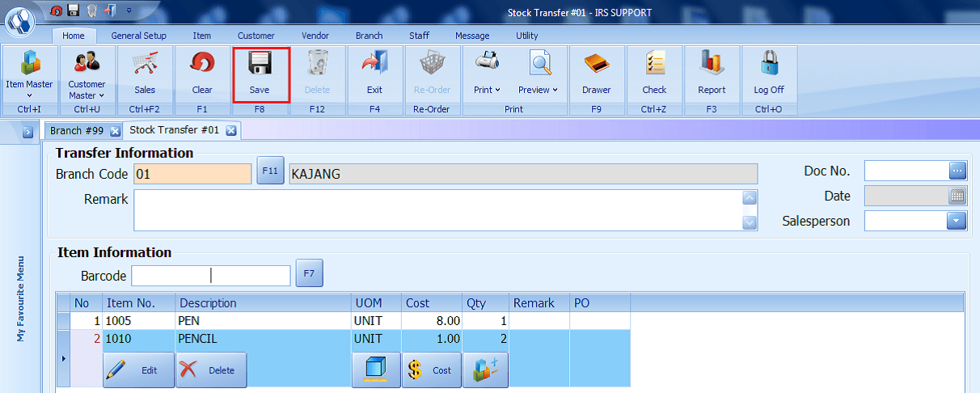Click quick access trash bin icon
Viewport: 980px width, 393px height.
tap(91, 11)
